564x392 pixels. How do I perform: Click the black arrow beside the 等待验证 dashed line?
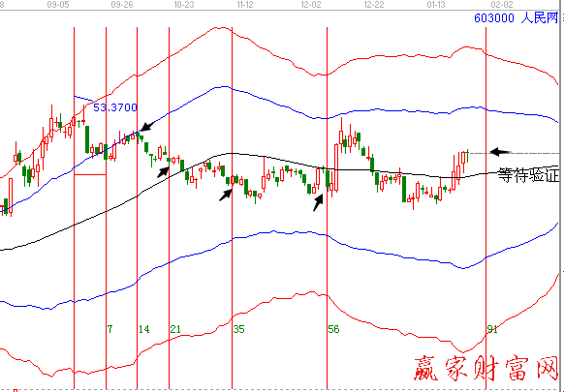pos(500,152)
